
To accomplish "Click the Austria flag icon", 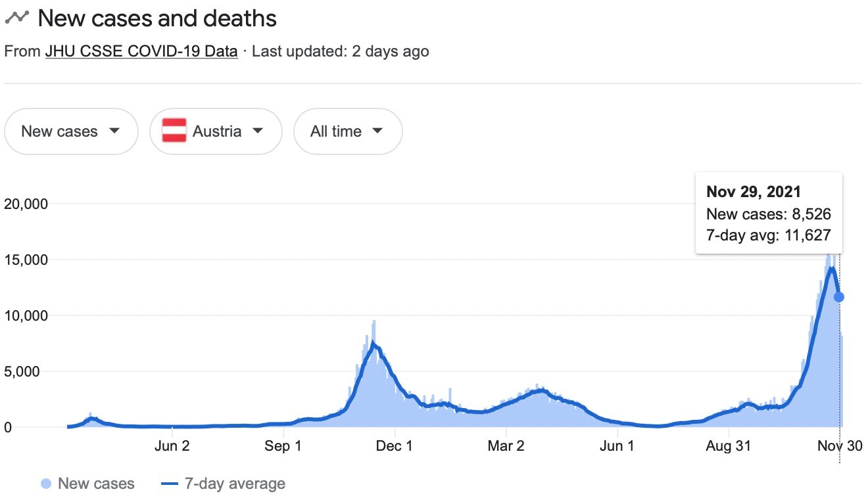I will (x=174, y=131).
